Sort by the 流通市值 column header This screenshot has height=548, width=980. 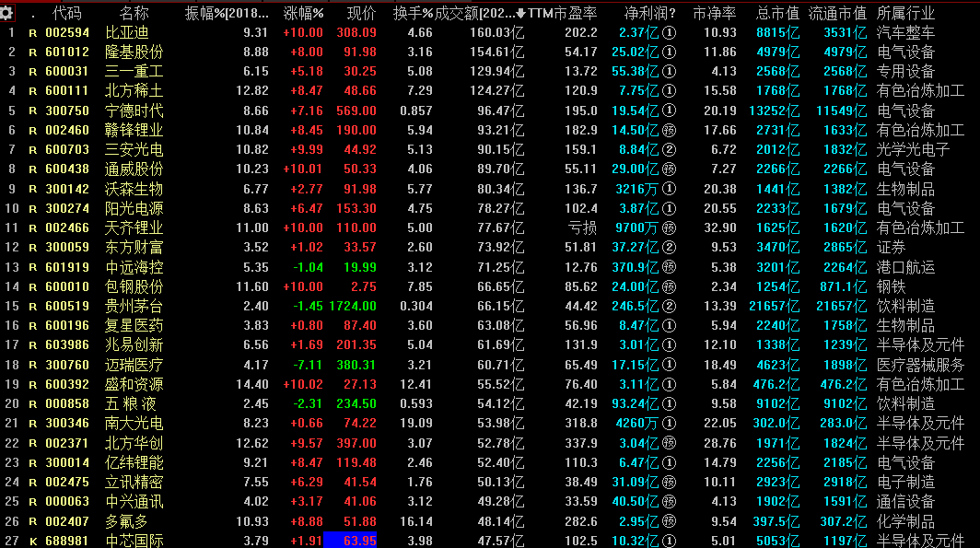[x=837, y=13]
